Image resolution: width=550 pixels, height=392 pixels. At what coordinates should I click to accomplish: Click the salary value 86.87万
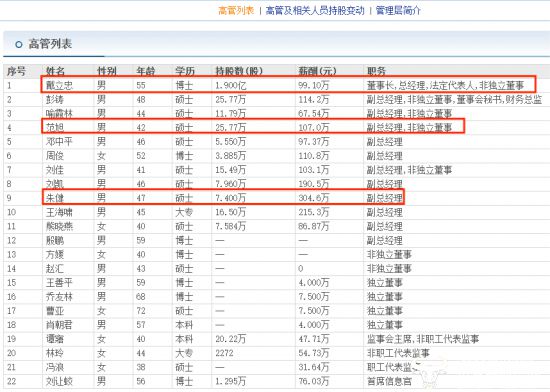click(x=314, y=227)
